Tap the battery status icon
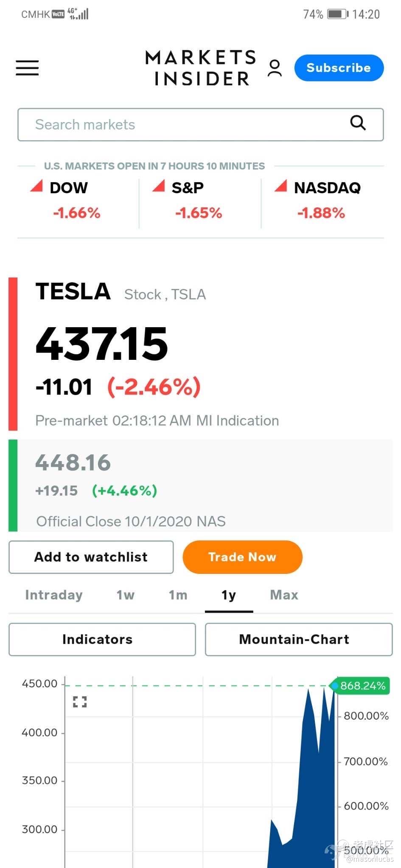 click(338, 14)
